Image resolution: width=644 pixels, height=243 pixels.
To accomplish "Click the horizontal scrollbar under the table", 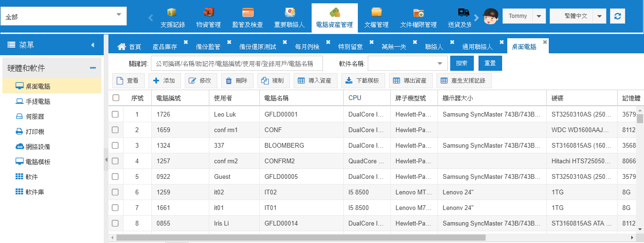I will [301, 237].
